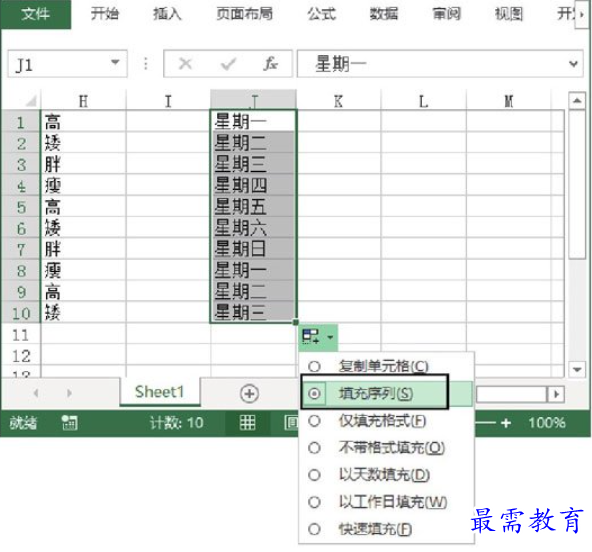Click cell H3 containing 胖

click(83, 164)
